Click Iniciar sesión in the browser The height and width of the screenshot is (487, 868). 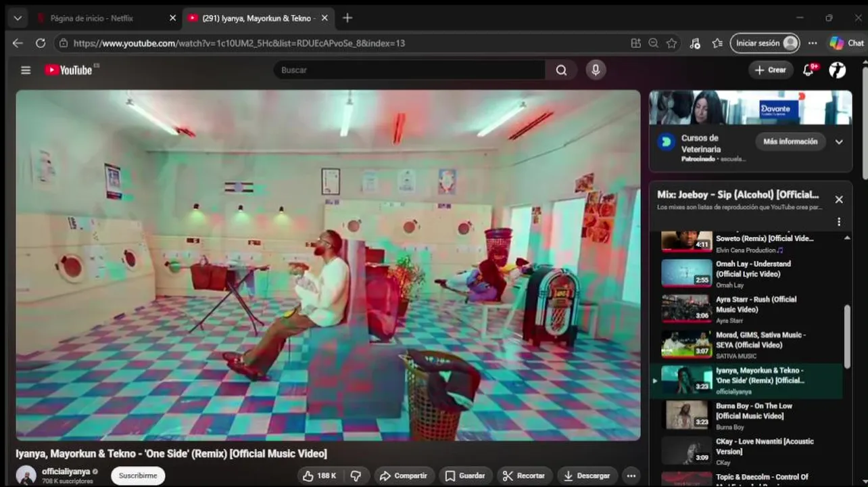click(765, 43)
